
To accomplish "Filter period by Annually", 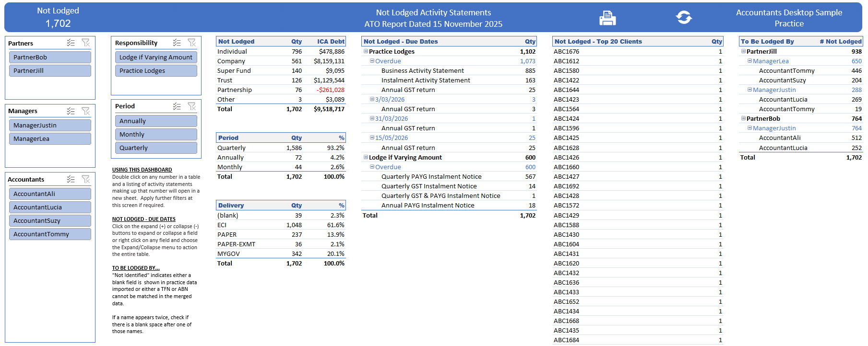I will [x=156, y=121].
